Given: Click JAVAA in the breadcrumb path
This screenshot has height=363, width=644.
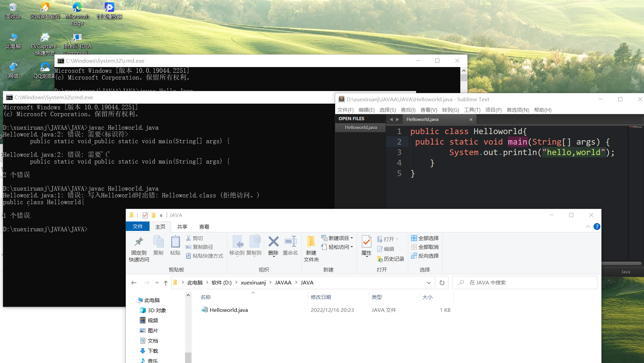Looking at the screenshot, I should [283, 283].
